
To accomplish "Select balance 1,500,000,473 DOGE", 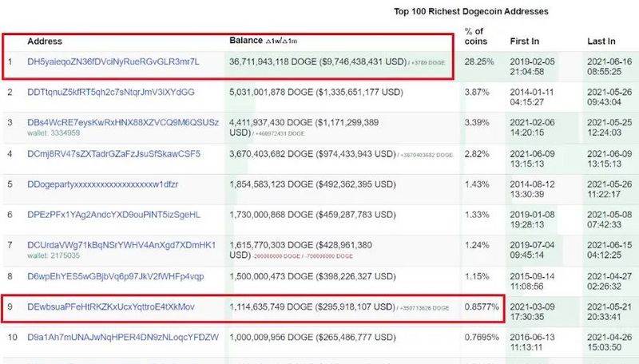I will tap(271, 277).
